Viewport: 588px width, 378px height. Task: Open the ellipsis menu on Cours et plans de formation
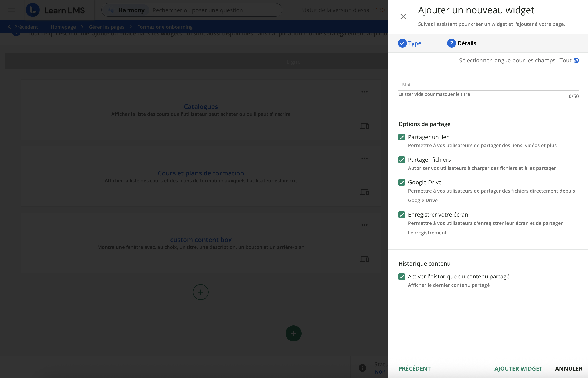364,158
